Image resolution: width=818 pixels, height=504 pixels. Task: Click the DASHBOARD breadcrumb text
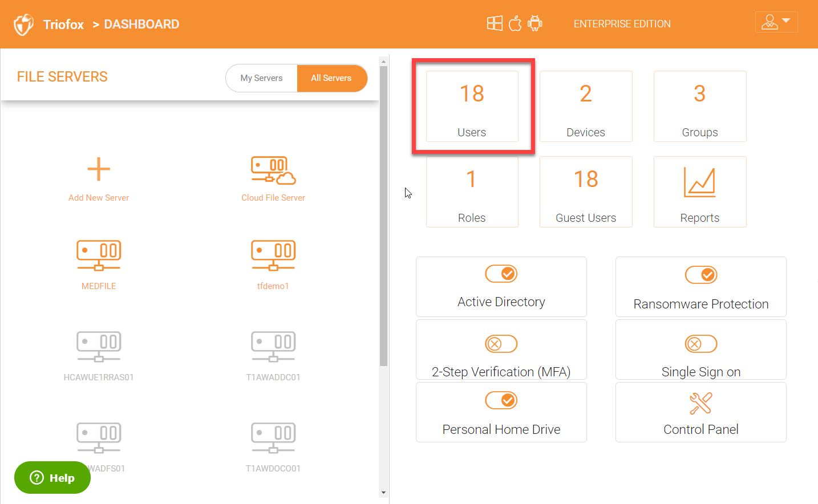pos(141,24)
